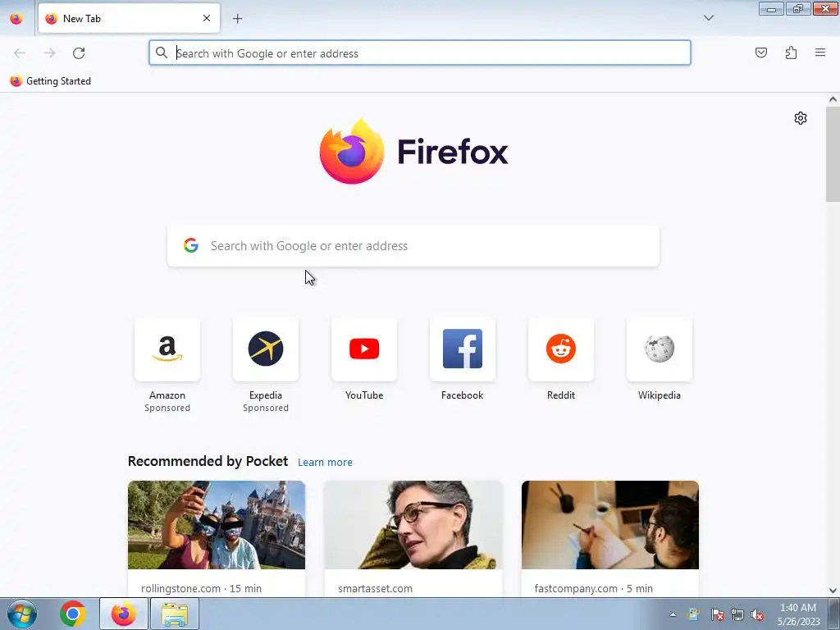Open Action Center flag tray icon
The width and height of the screenshot is (840, 630).
click(x=717, y=614)
